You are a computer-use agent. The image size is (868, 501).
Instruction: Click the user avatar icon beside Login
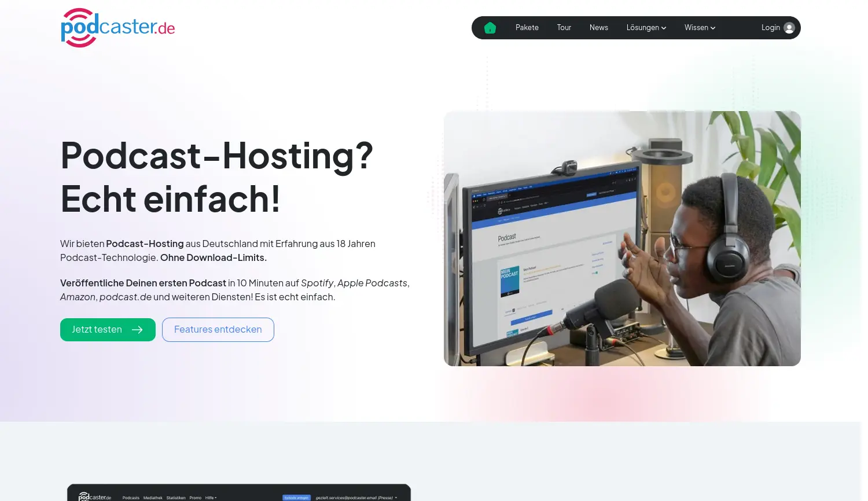789,28
